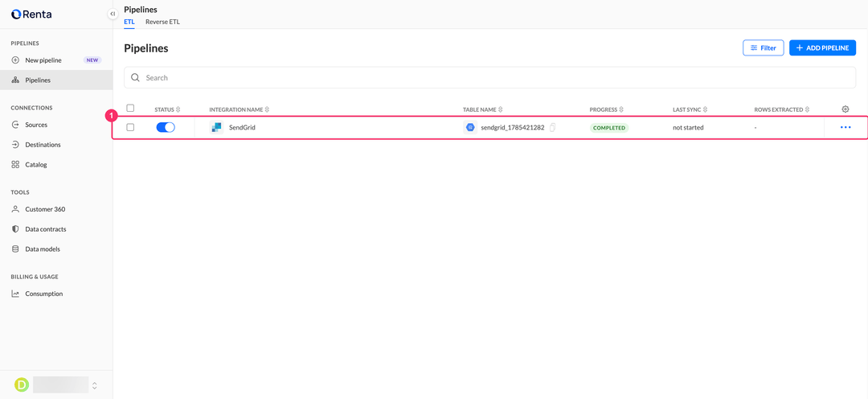This screenshot has height=399, width=868.
Task: Click the Pipelines sidebar icon
Action: coord(15,80)
